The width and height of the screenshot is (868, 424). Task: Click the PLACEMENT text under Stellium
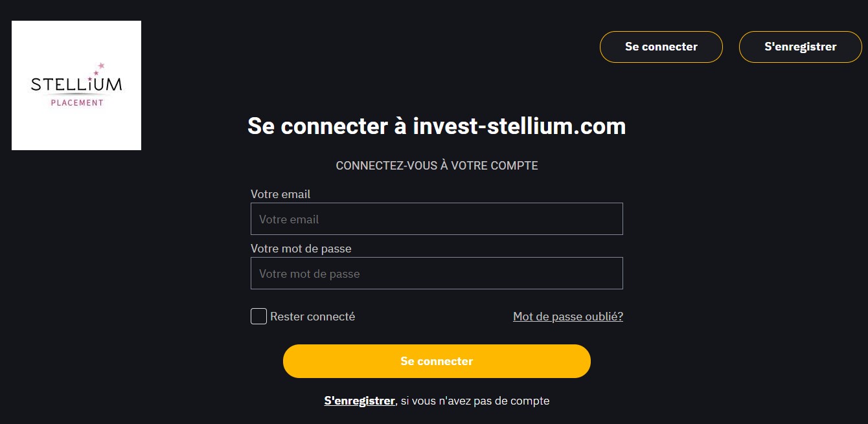(x=76, y=102)
